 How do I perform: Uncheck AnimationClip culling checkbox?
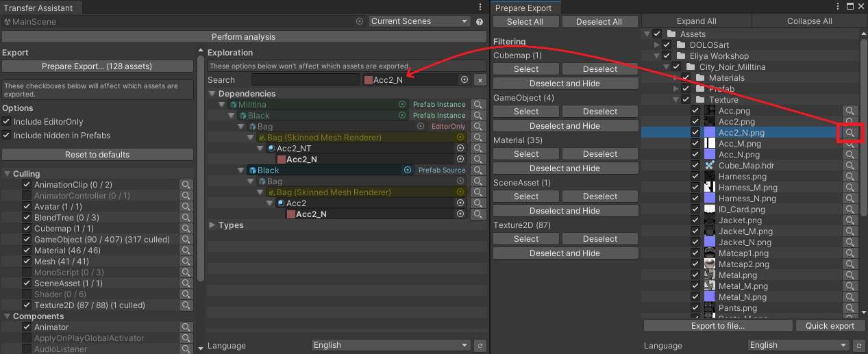(x=27, y=185)
